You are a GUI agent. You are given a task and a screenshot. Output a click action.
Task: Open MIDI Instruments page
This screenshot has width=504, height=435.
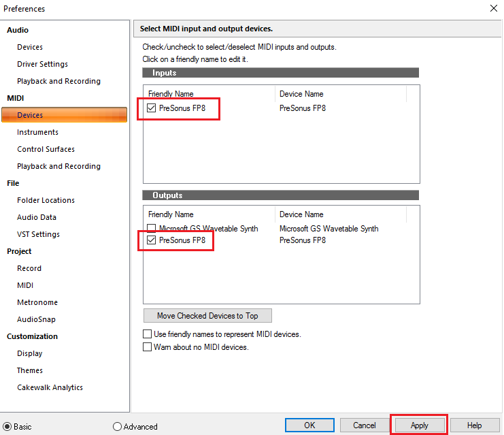[x=37, y=132]
